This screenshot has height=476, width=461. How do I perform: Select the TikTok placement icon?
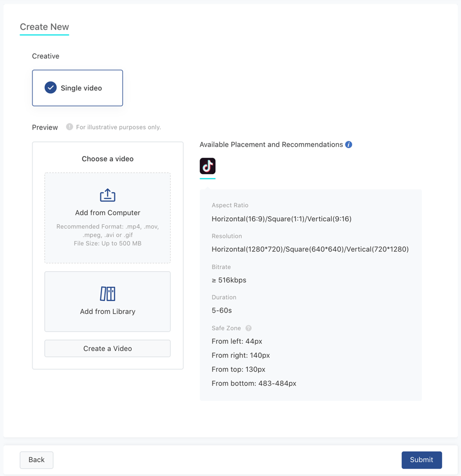[x=208, y=166]
